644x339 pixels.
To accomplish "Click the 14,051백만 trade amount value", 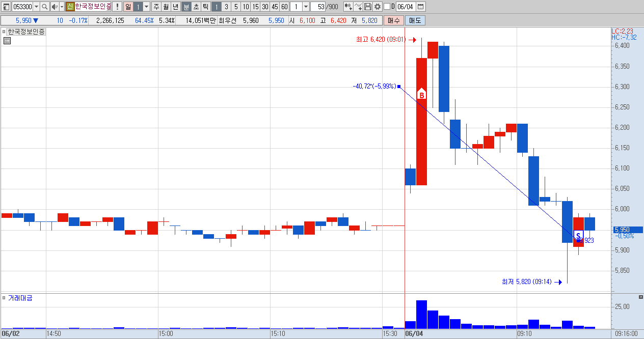I will click(201, 20).
